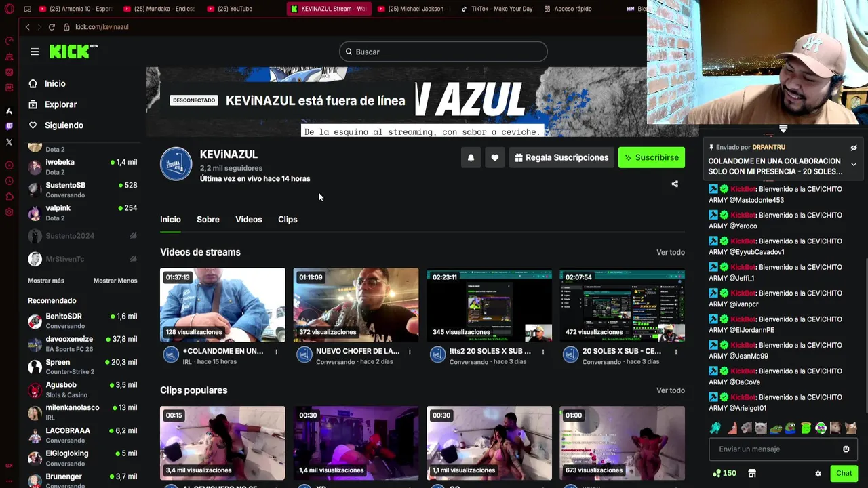Screen dimensions: 868x488
Task: Click Mostrar más in followed list
Action: tap(46, 281)
